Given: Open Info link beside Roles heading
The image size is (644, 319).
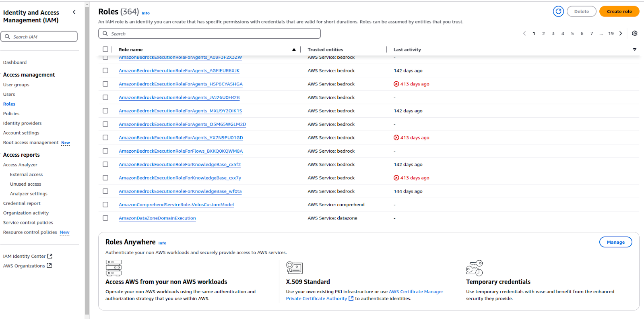Looking at the screenshot, I should pos(146,13).
